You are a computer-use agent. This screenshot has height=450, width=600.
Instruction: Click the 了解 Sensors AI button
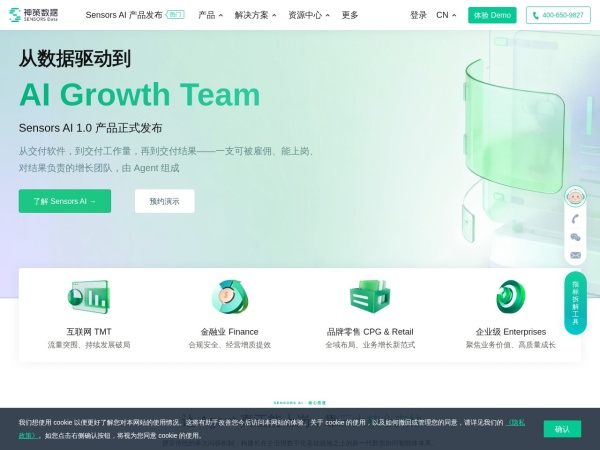(65, 201)
